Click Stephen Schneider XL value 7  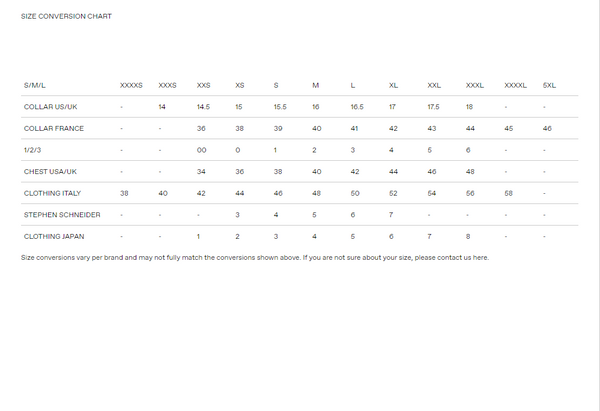coord(391,214)
